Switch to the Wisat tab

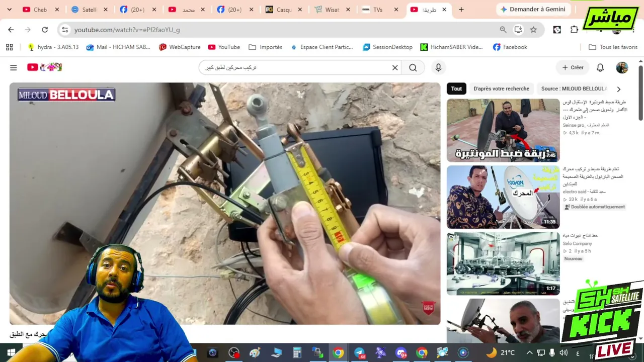click(x=332, y=10)
